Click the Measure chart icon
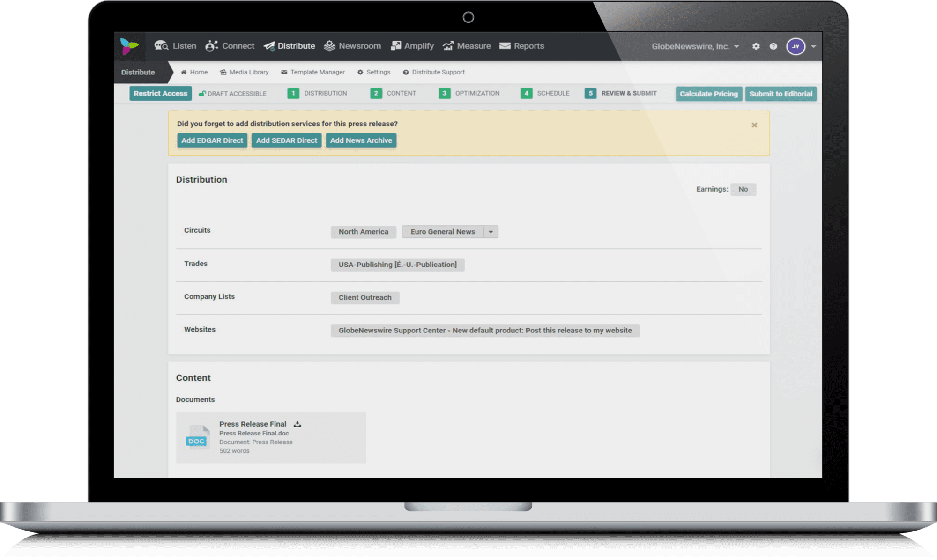 coord(448,45)
